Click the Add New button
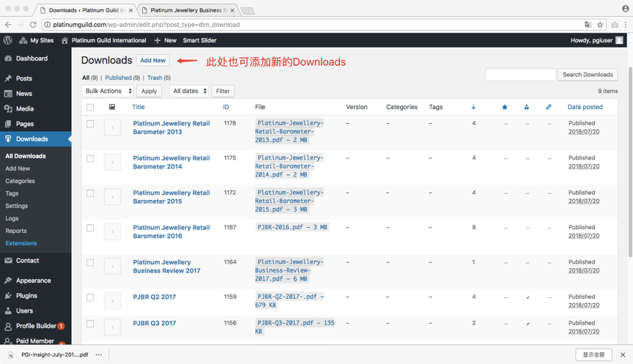633x364 pixels. 153,61
